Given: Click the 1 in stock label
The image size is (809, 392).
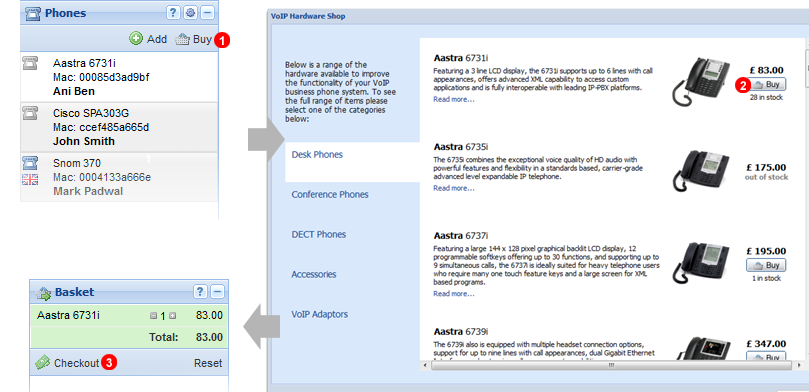Looking at the screenshot, I should pyautogui.click(x=766, y=279).
